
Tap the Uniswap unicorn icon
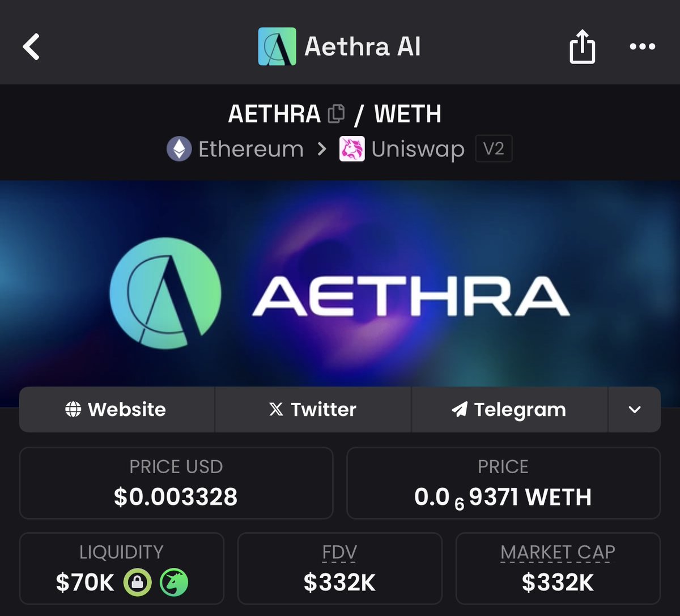click(x=352, y=150)
